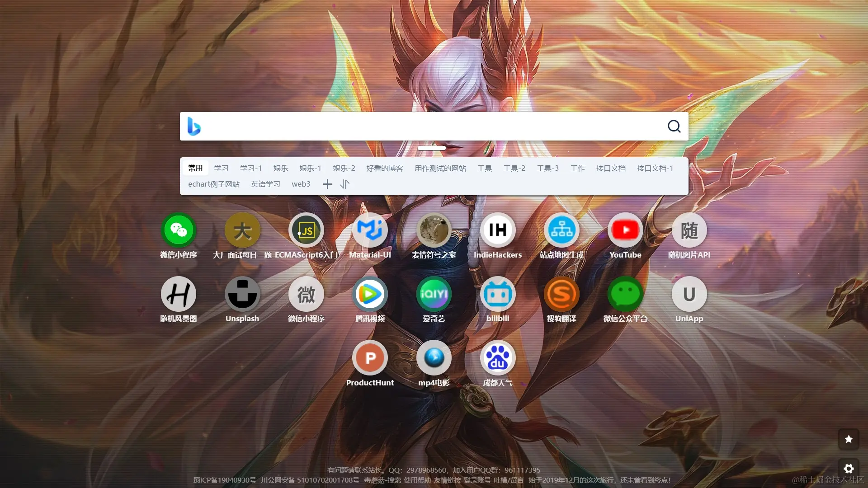Add a new category with the plus button
868x488 pixels.
pos(327,184)
